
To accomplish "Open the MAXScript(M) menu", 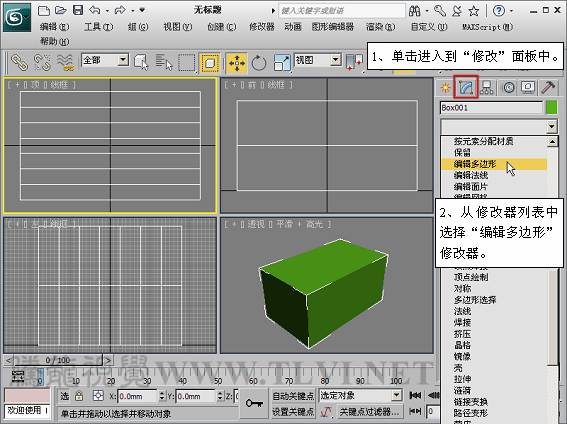I will pos(487,27).
